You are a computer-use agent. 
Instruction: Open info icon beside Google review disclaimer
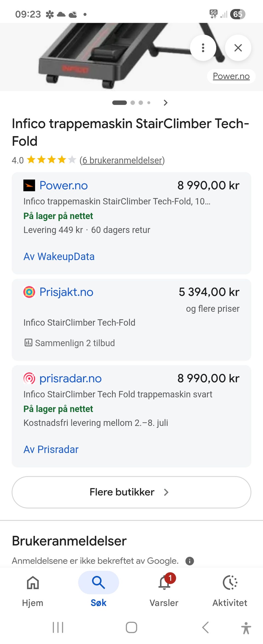click(190, 561)
